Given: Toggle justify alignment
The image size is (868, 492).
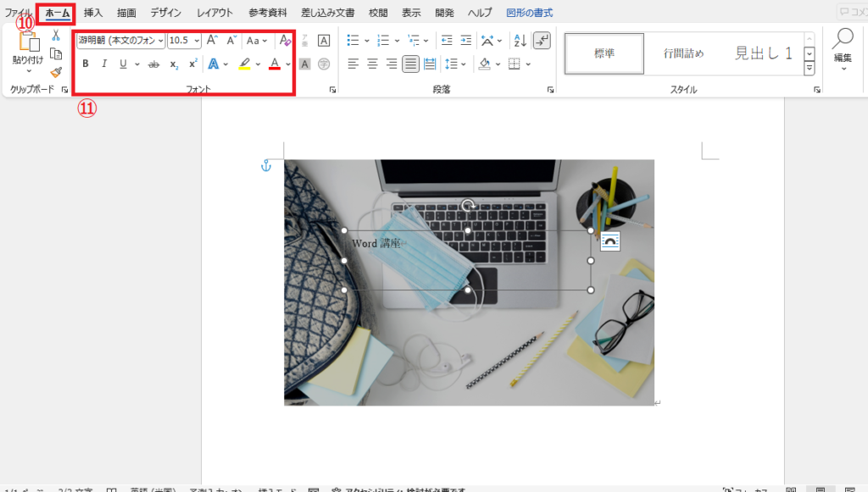Looking at the screenshot, I should pos(410,64).
